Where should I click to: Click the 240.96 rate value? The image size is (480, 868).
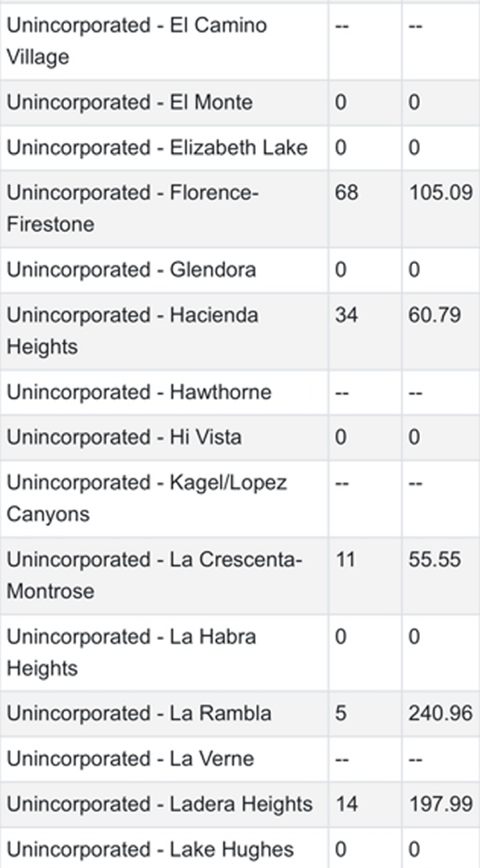click(441, 714)
